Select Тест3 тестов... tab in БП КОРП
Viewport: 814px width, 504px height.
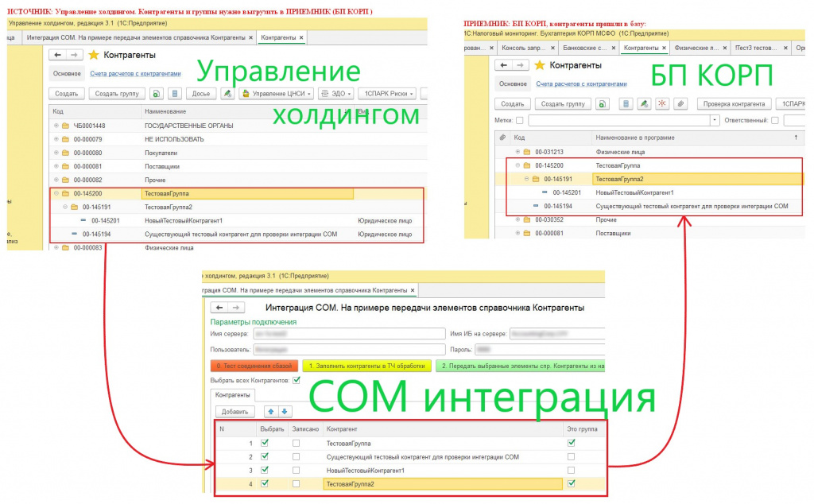click(761, 48)
